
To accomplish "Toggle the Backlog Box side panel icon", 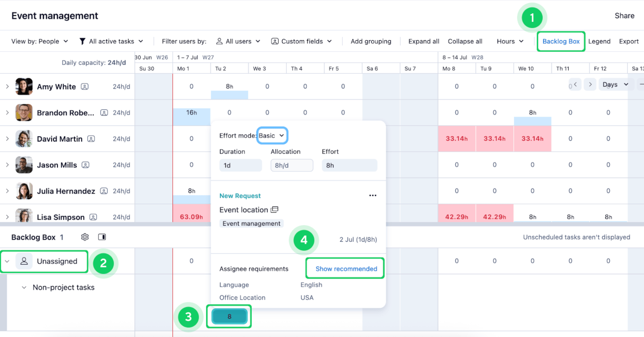I will pyautogui.click(x=102, y=237).
